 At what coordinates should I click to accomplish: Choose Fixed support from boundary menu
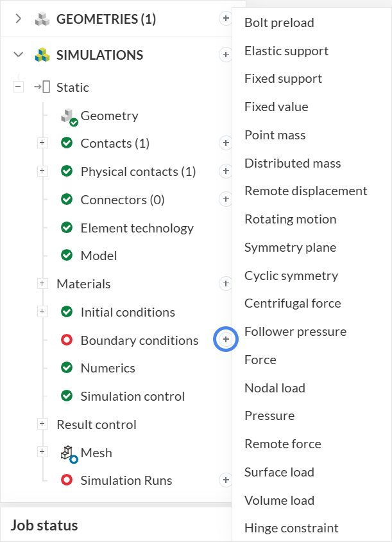(283, 78)
